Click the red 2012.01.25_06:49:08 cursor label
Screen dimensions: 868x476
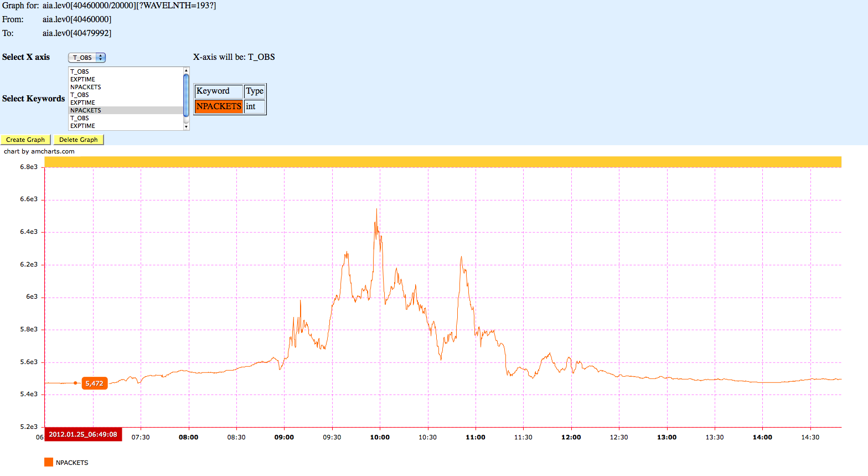[x=83, y=434]
